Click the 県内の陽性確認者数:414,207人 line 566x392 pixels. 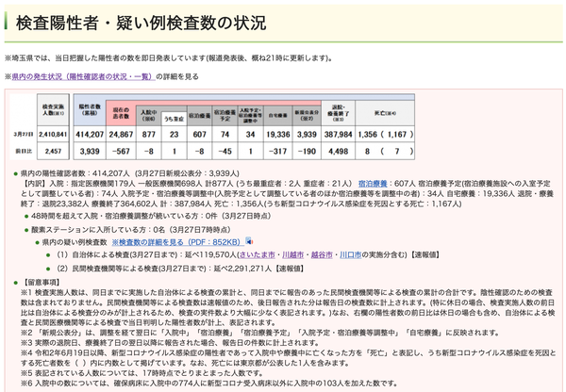click(x=130, y=173)
